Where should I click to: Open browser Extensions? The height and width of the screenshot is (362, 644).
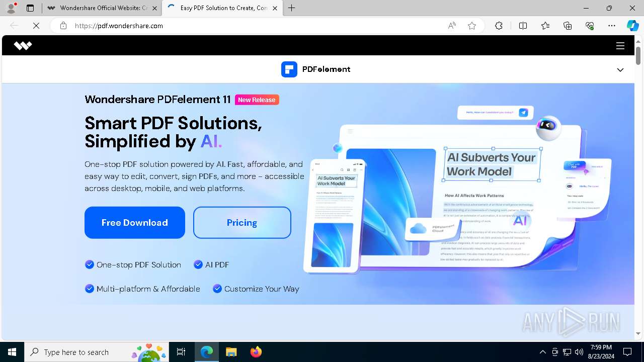click(499, 26)
